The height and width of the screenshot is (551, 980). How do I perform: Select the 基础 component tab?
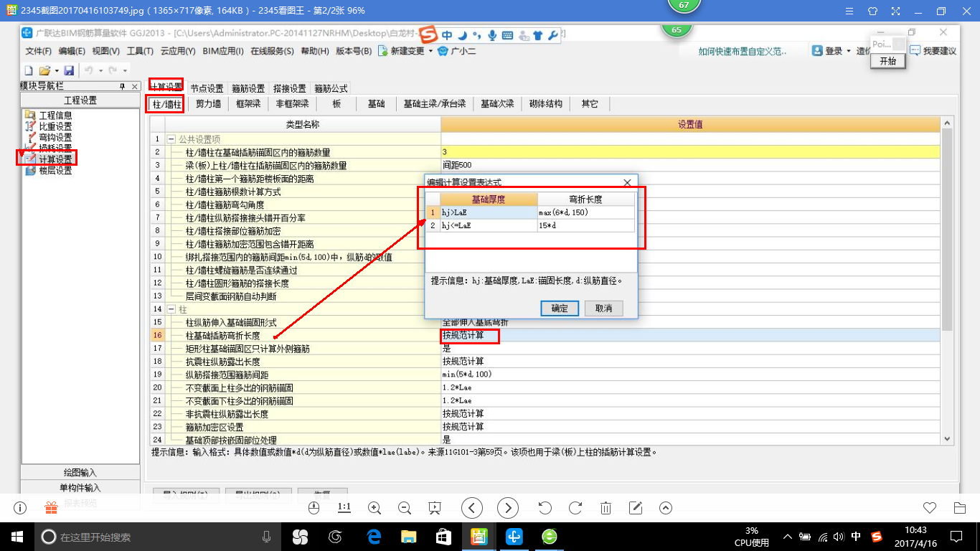(x=376, y=103)
